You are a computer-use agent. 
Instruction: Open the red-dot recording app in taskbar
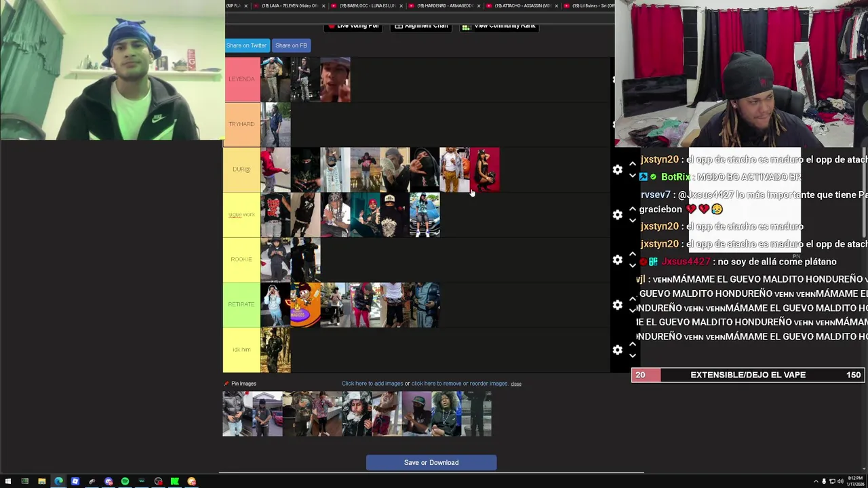pyautogui.click(x=159, y=481)
